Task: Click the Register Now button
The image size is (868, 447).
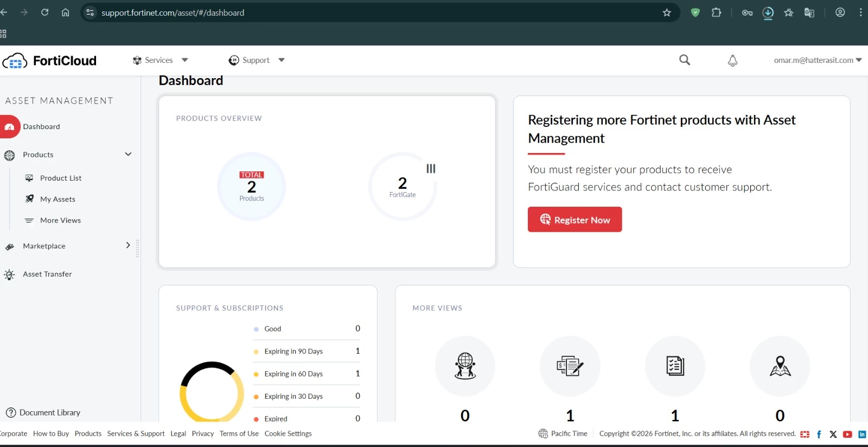Action: [575, 220]
